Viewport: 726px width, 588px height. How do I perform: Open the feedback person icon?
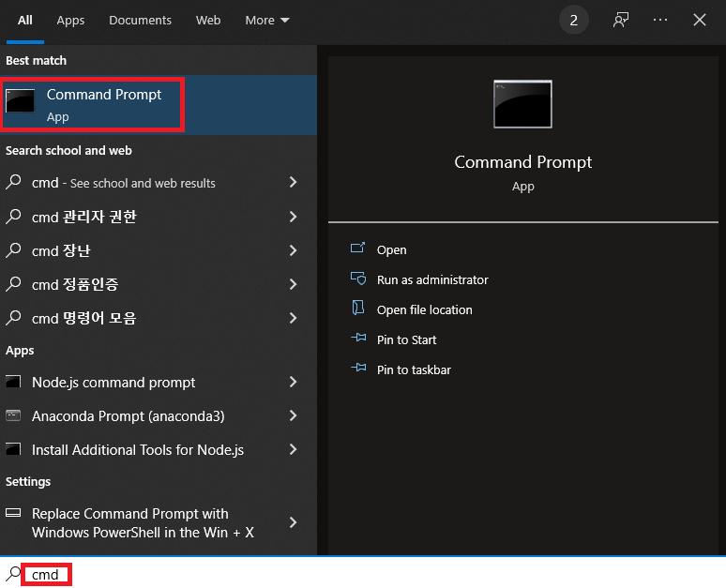tap(620, 20)
